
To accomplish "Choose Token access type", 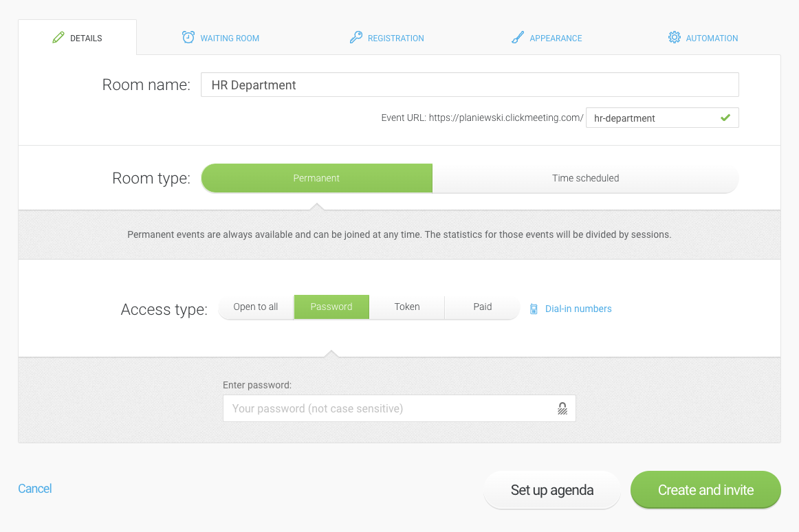I will [x=406, y=307].
